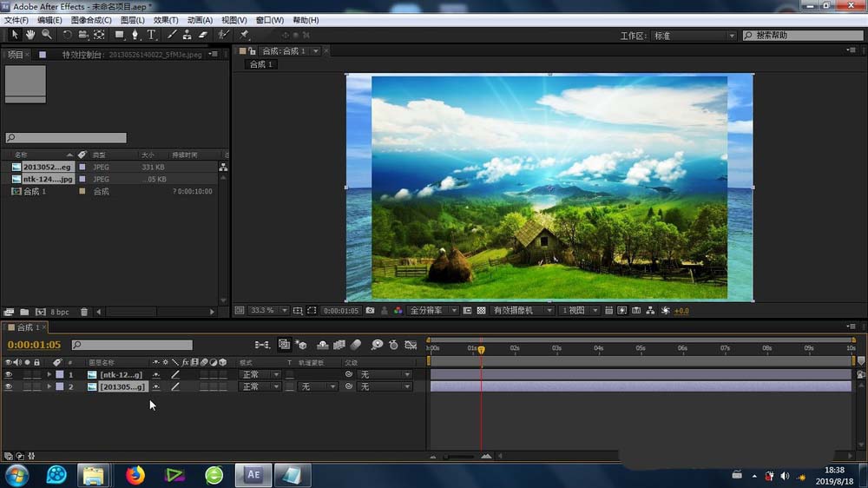Toggle visibility of layer 2 in timeline
This screenshot has width=868, height=488.
[x=9, y=386]
